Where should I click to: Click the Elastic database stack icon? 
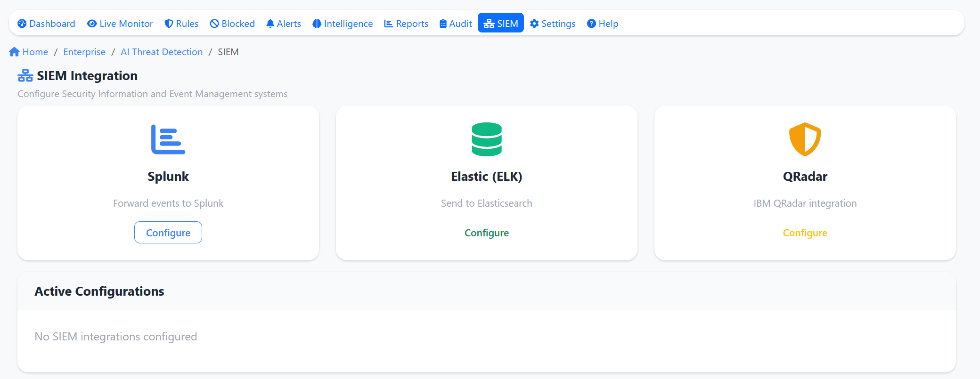click(487, 139)
